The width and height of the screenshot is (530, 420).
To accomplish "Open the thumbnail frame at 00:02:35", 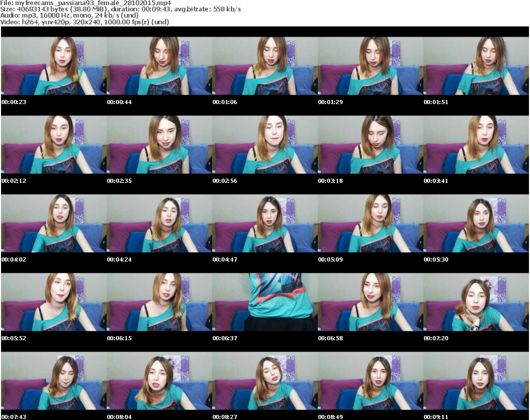I will [159, 144].
